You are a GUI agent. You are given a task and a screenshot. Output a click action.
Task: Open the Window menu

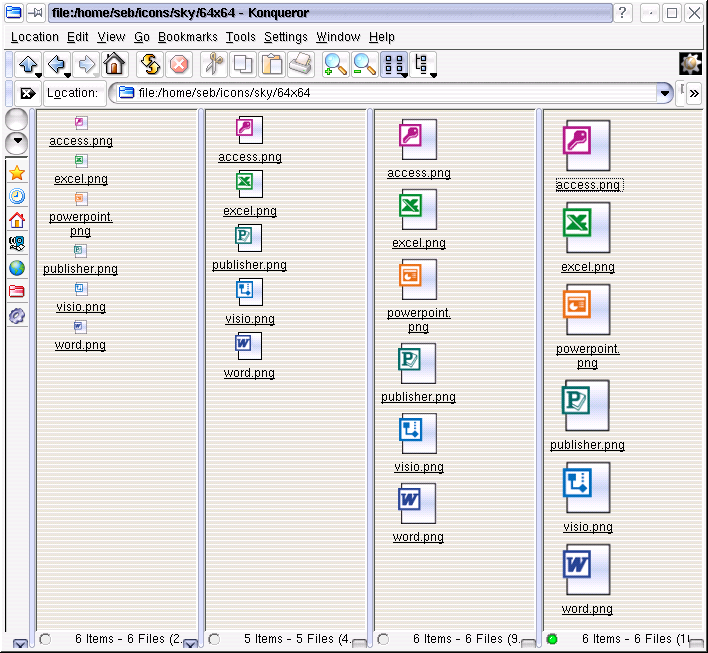click(x=338, y=37)
